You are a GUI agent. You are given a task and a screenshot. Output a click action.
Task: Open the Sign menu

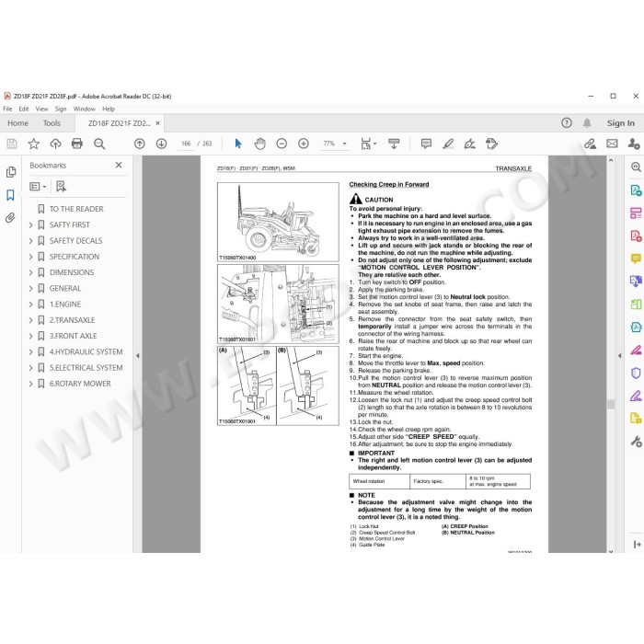(61, 109)
